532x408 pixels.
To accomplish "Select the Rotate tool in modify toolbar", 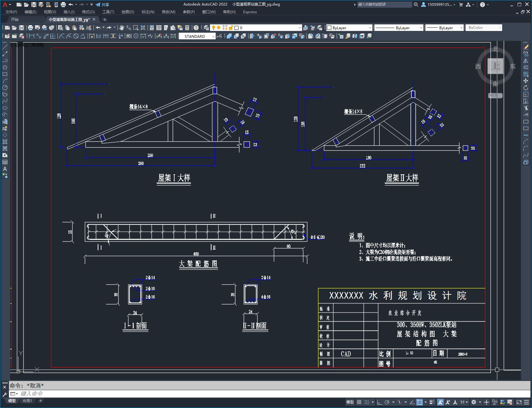I will pos(526,88).
